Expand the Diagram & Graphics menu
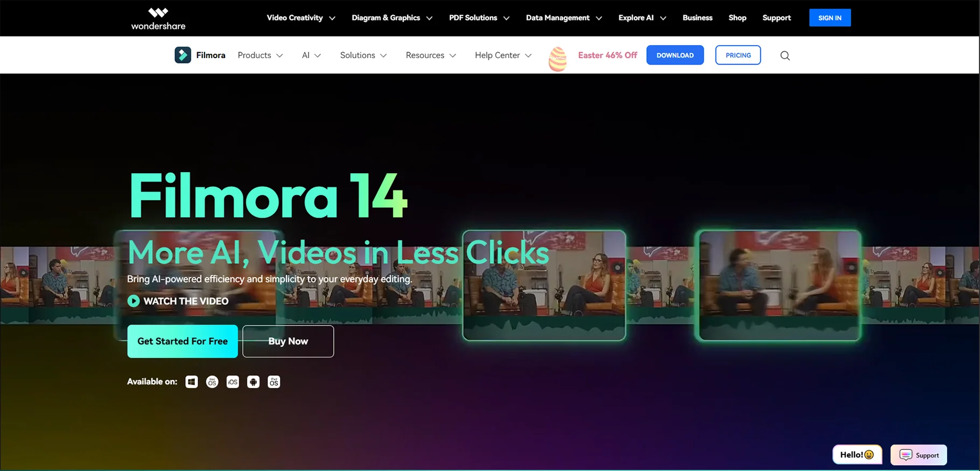This screenshot has width=980, height=471. click(x=392, y=18)
